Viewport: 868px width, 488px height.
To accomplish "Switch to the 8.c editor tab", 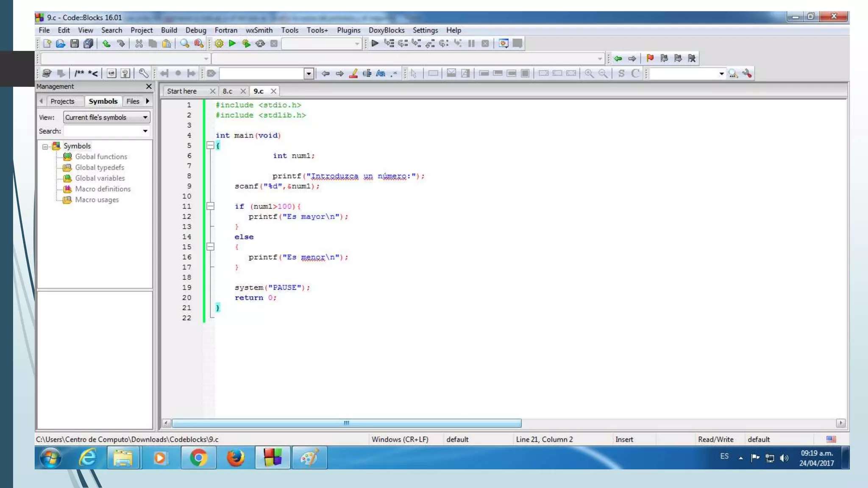I will (x=228, y=91).
